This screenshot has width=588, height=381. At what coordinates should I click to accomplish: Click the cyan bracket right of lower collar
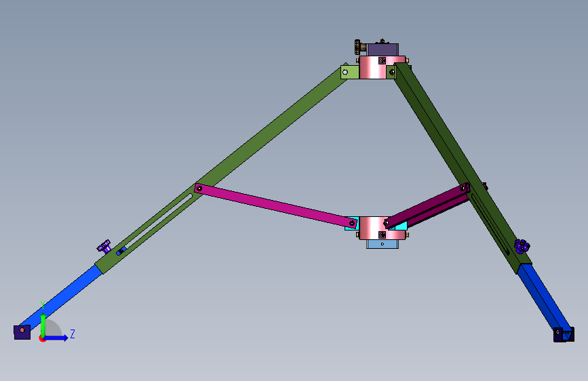pos(401,226)
